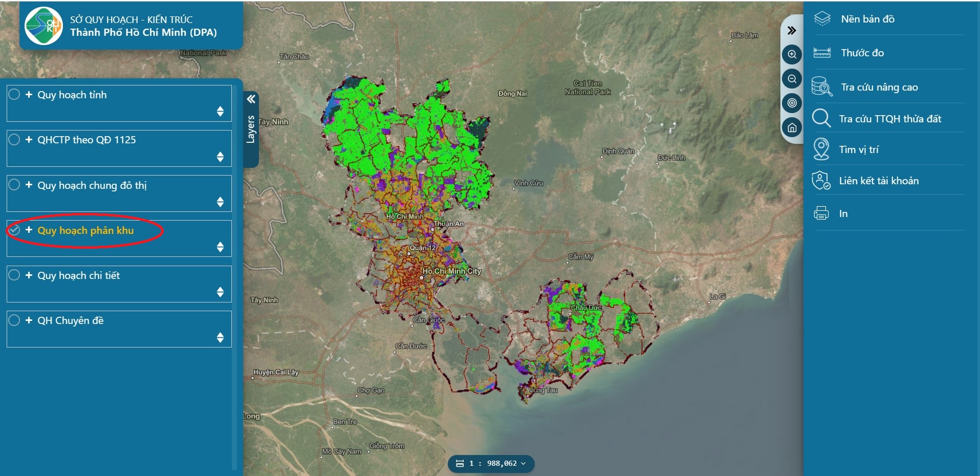Image resolution: width=980 pixels, height=476 pixels.
Task: Open Tra cứu nâng cao menu item
Action: (879, 87)
